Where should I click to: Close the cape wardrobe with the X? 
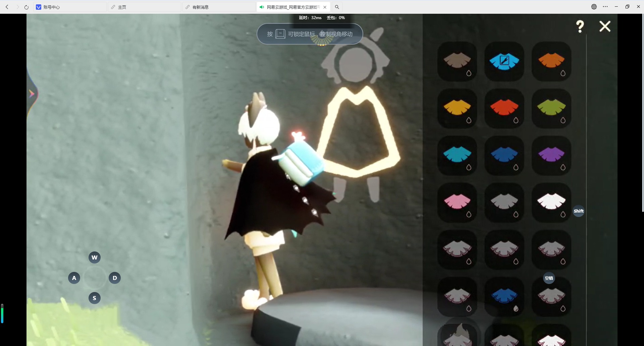(605, 26)
